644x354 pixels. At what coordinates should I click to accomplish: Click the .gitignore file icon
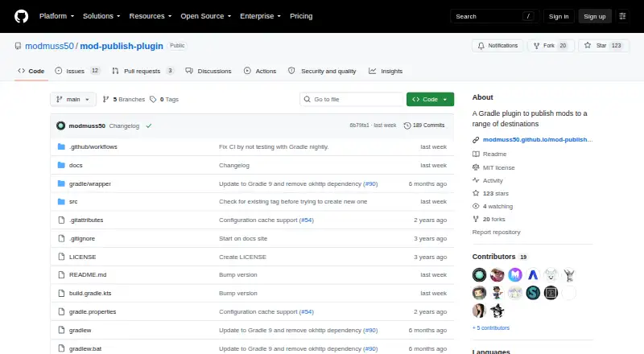point(61,239)
